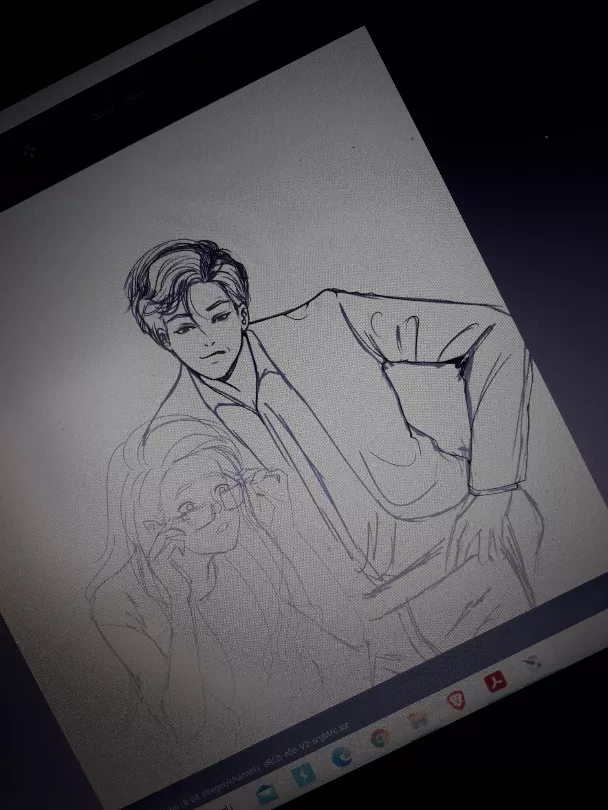Launch Microsoft Edge from the taskbar
Screen dimensions: 608x810
pyautogui.click(x=342, y=757)
